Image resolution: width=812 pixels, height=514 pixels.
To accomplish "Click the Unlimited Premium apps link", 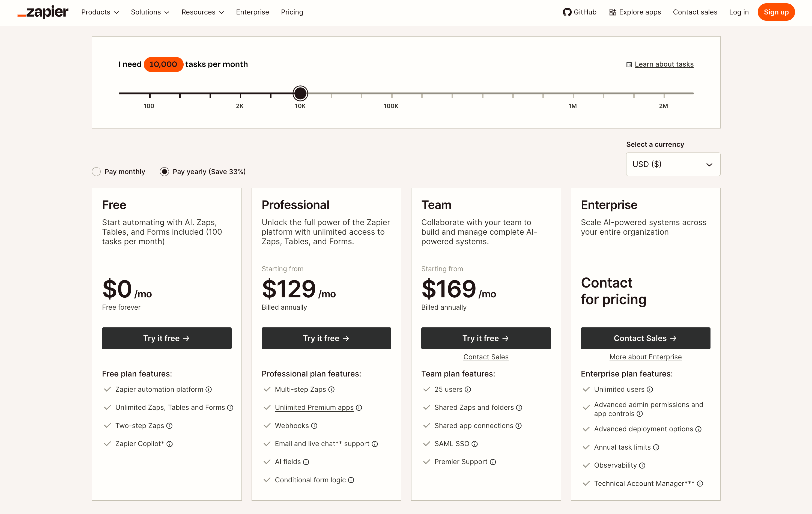I will tap(314, 408).
